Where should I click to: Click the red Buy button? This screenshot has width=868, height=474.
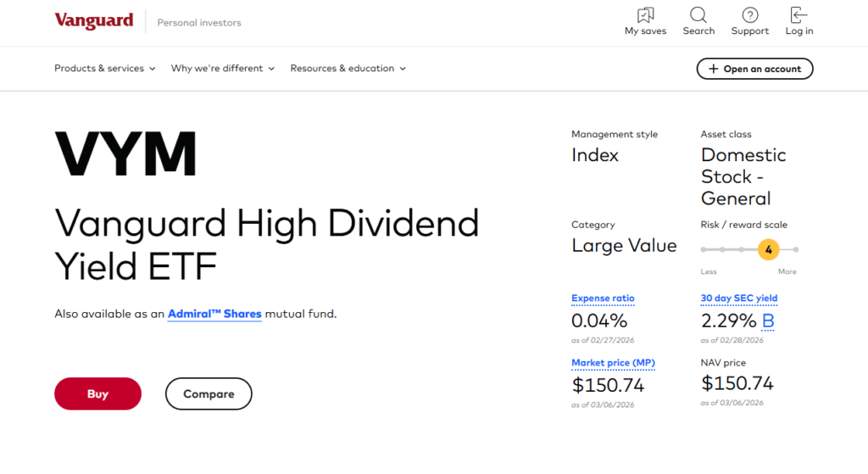[98, 393]
